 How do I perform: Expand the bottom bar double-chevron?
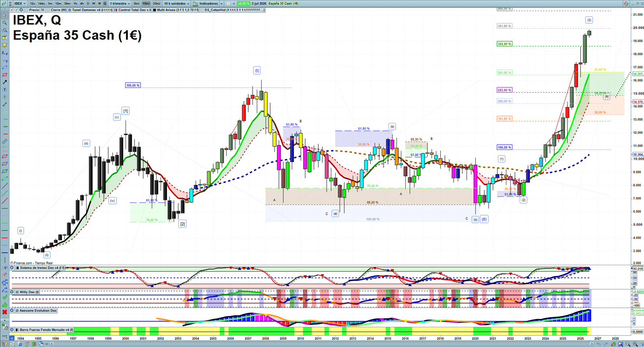47,344
